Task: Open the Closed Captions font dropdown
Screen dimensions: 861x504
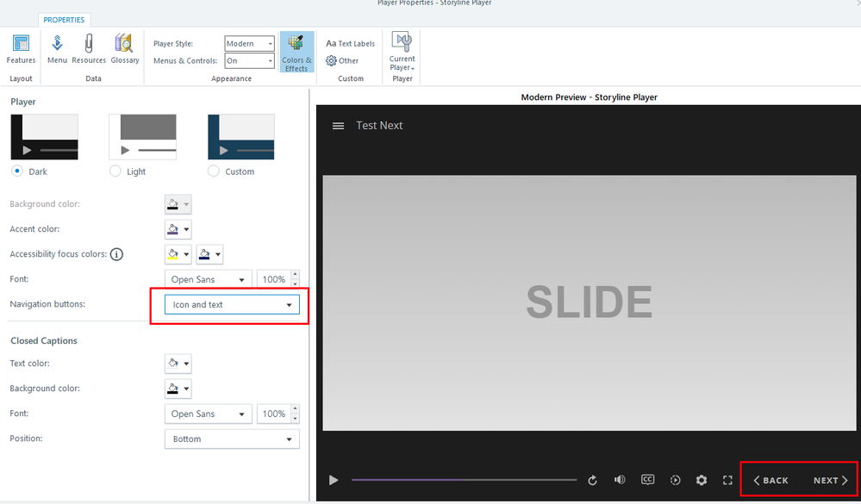Action: pos(208,414)
